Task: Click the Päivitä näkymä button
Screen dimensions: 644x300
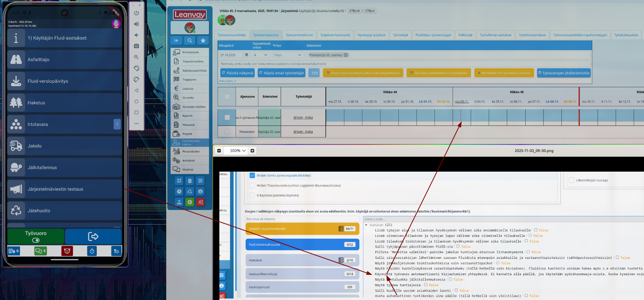Action: coord(237,73)
